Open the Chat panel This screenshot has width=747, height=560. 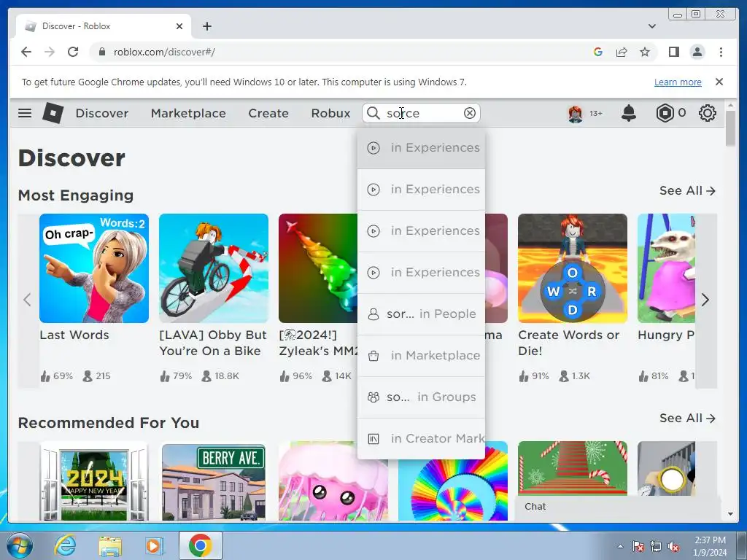[x=617, y=507]
